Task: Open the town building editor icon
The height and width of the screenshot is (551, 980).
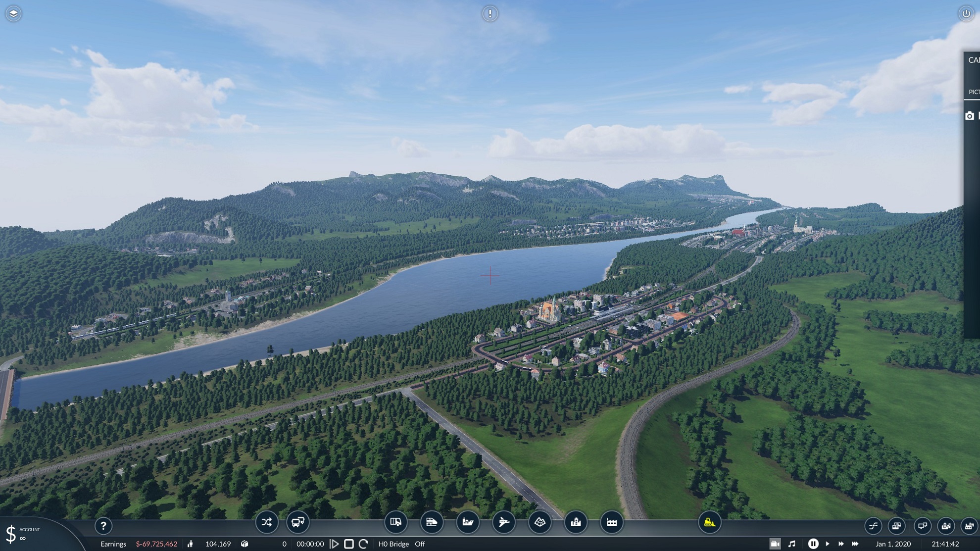Action: tap(576, 522)
